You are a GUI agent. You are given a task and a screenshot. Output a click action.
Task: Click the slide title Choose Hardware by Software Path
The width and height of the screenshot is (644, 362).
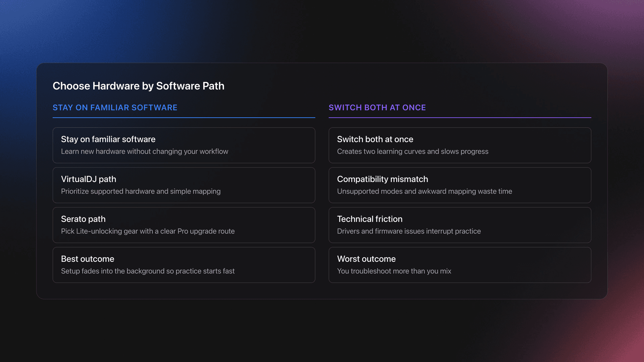pos(138,86)
